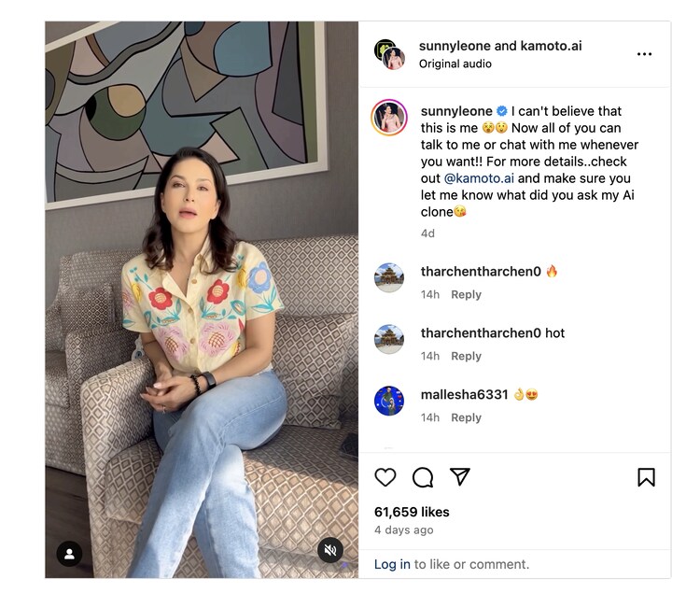The height and width of the screenshot is (607, 700).
Task: Reply to the "hot" comment
Action: (466, 356)
